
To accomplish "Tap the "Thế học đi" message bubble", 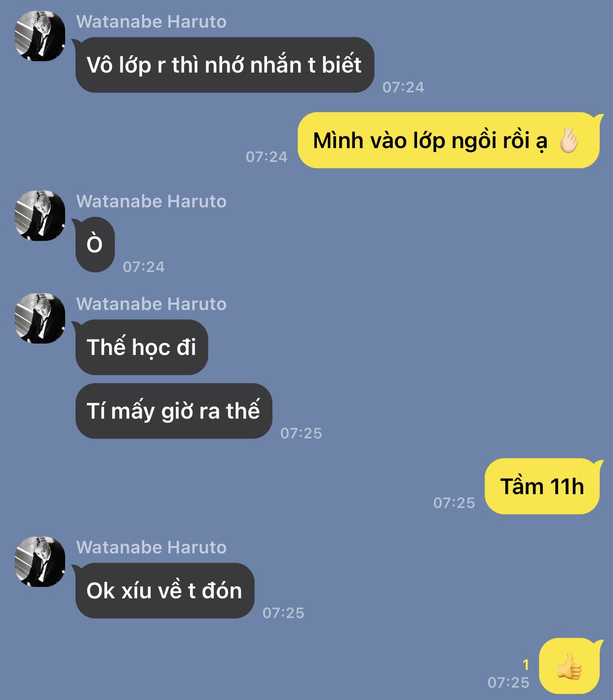I will [142, 347].
